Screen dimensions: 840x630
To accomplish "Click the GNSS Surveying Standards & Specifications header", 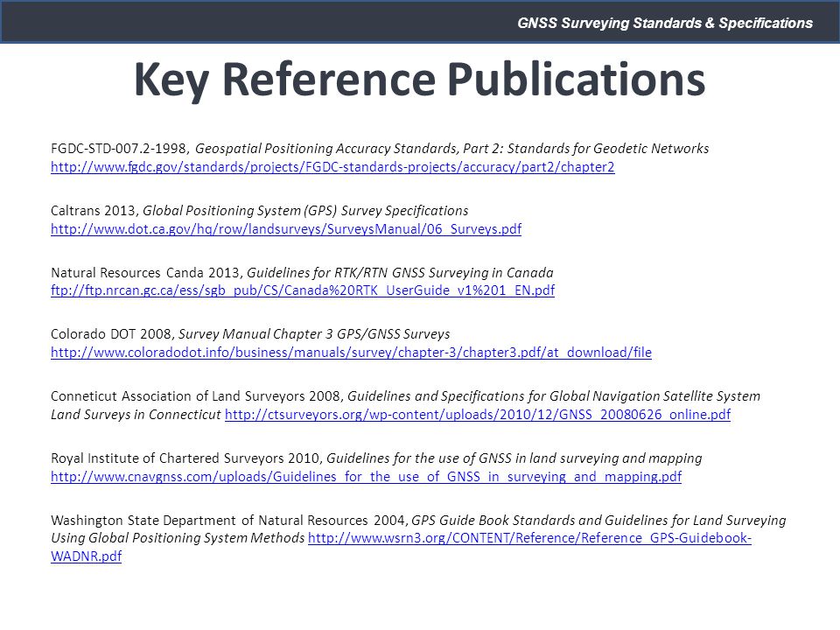I will click(x=665, y=23).
